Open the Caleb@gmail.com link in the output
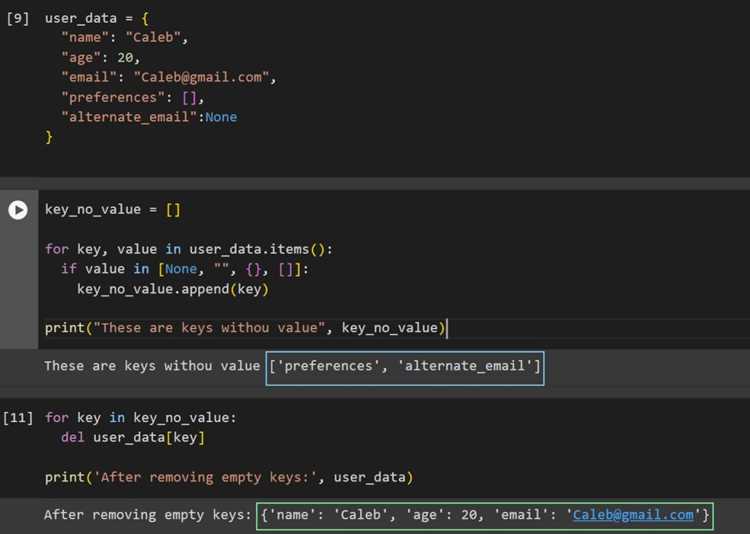The image size is (750, 534). click(x=633, y=515)
